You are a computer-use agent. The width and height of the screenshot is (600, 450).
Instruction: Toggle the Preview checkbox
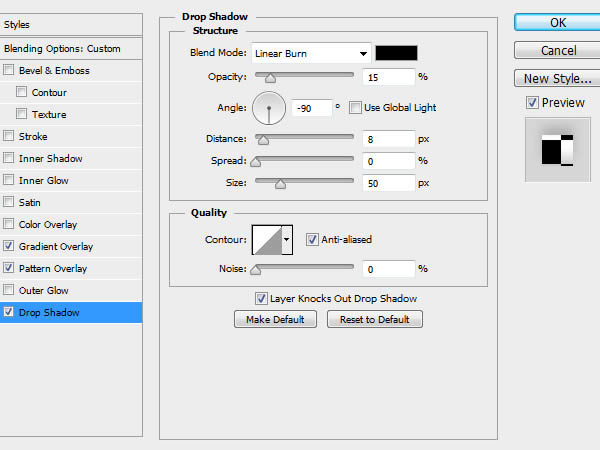coord(532,103)
